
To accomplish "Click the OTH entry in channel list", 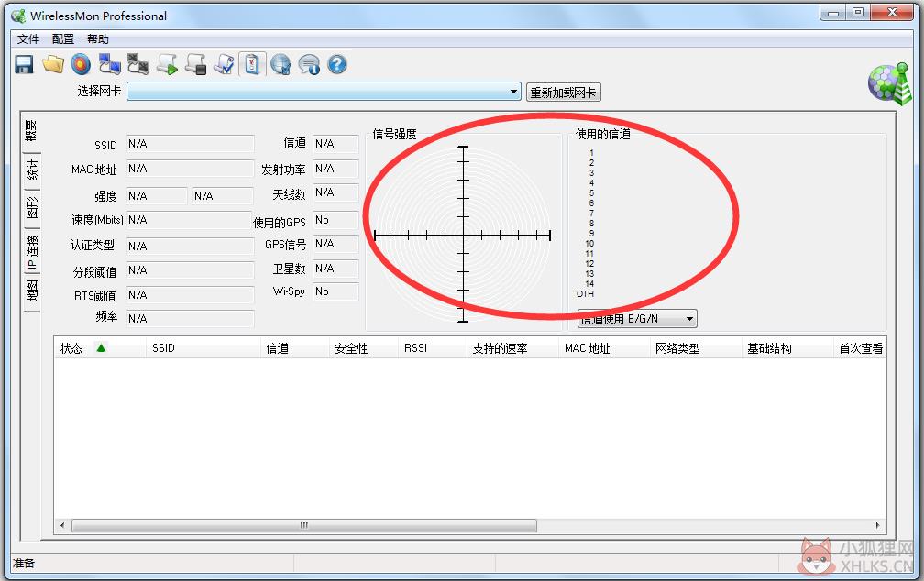I will [x=585, y=293].
